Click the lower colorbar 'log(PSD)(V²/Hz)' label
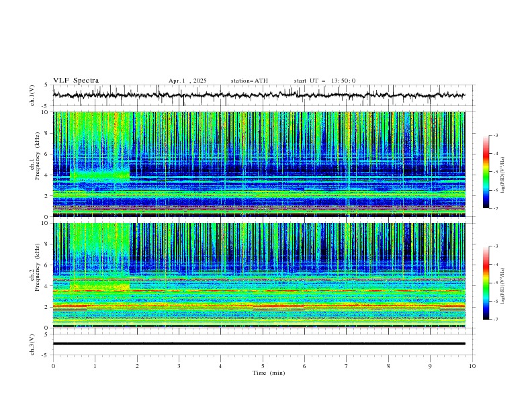 503,285
